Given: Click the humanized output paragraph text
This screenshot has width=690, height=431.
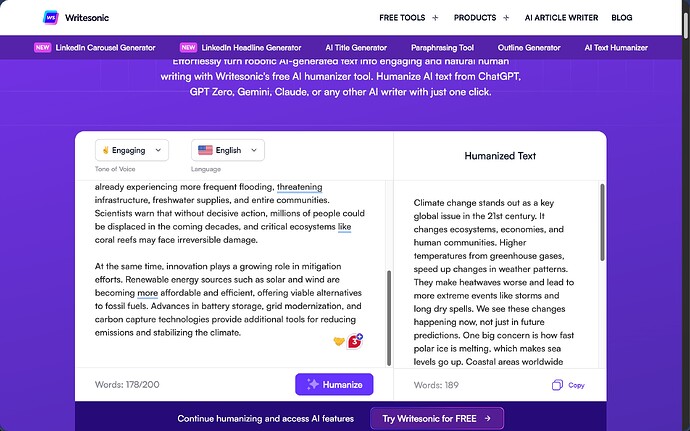Looking at the screenshot, I should point(494,282).
